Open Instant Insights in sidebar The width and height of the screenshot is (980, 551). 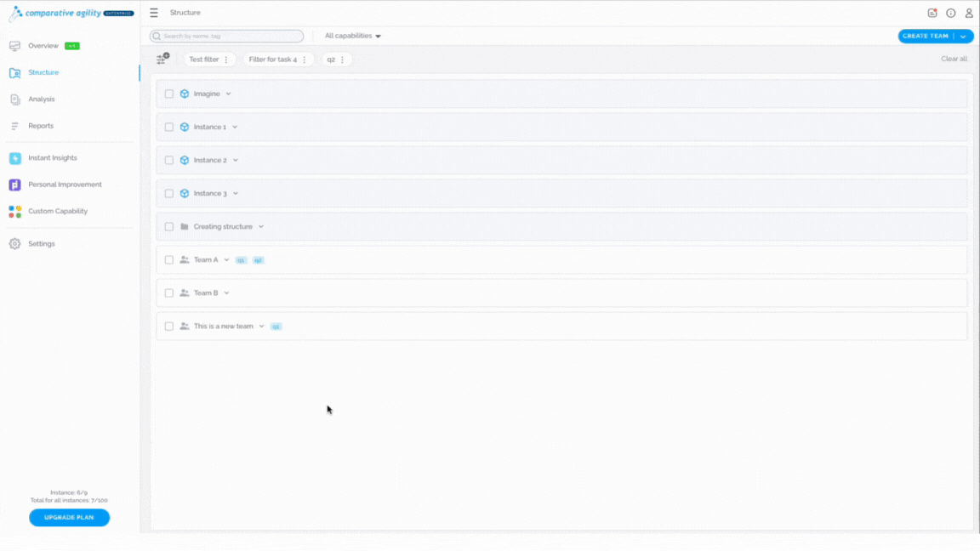[53, 157]
